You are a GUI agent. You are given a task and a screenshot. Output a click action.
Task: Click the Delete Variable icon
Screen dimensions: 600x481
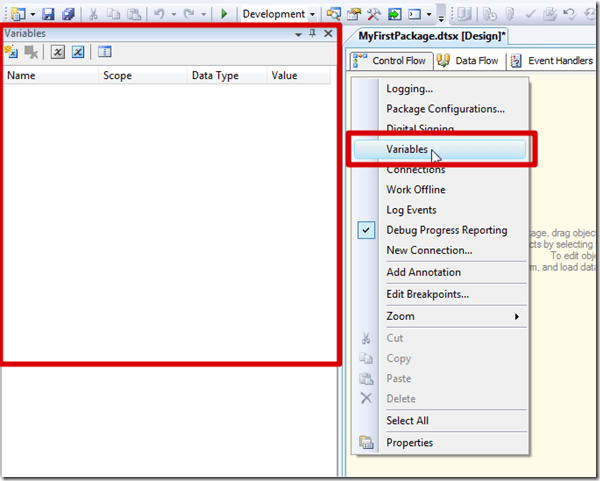(x=31, y=52)
